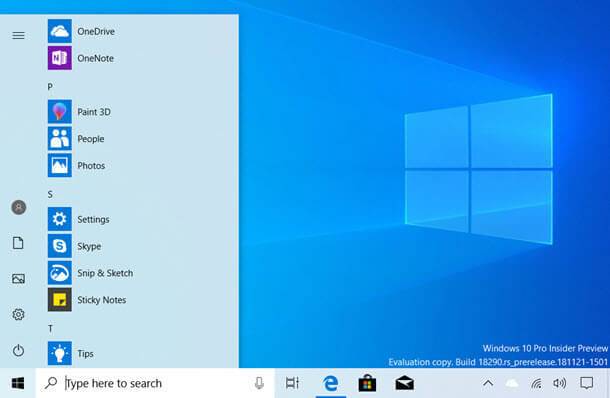Click the Snip & Sketch text label
The height and width of the screenshot is (398, 610).
[105, 273]
